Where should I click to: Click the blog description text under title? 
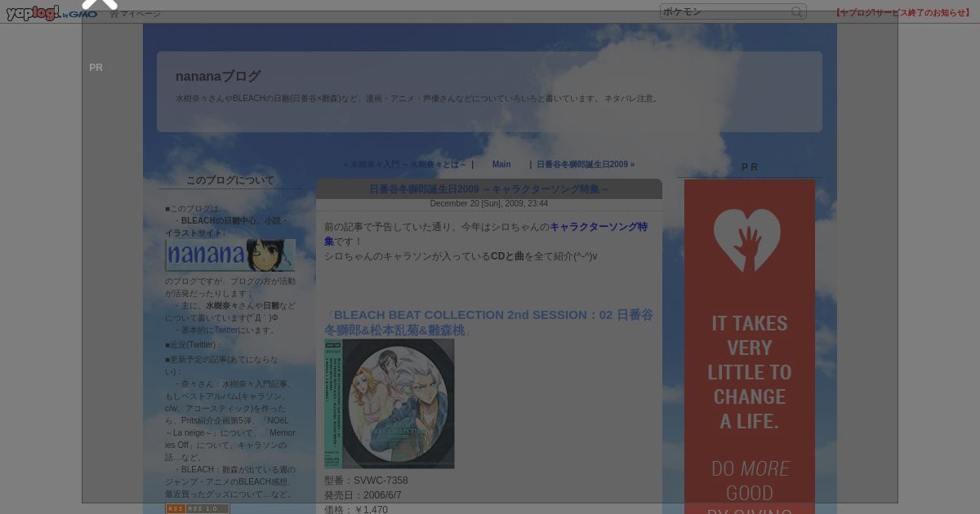418,99
